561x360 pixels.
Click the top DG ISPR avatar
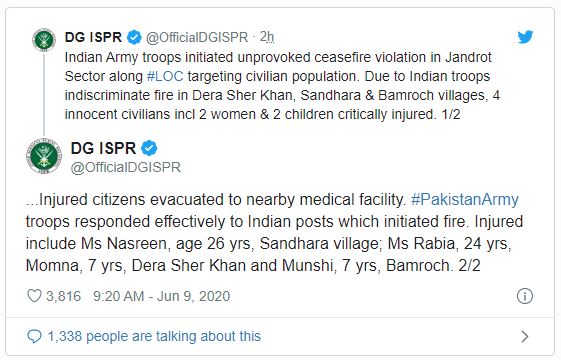[44, 40]
